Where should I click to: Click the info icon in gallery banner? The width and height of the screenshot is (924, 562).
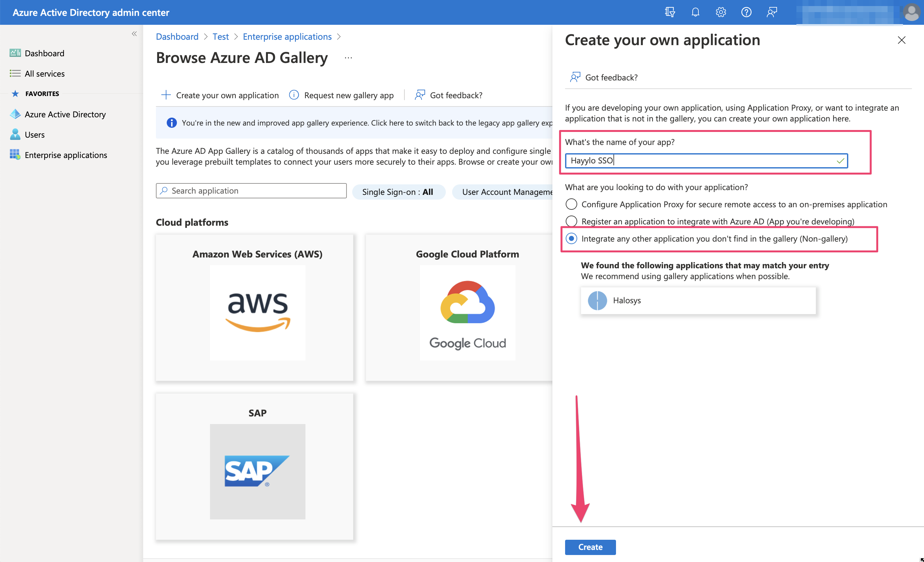tap(172, 123)
